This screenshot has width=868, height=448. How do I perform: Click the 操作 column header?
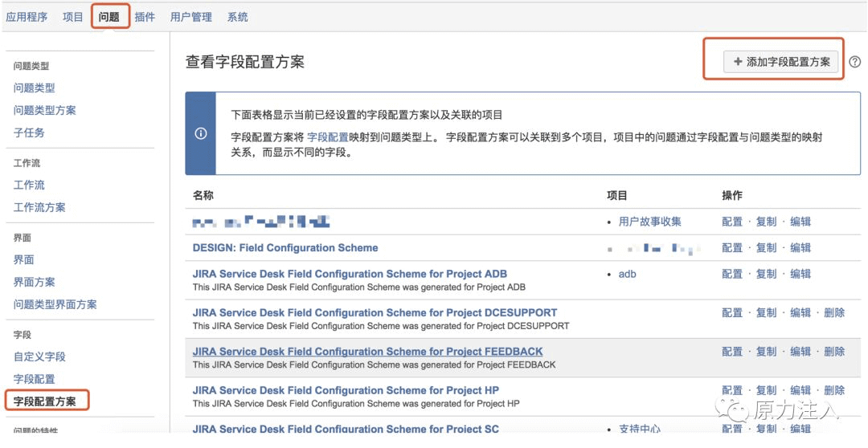[x=732, y=195]
